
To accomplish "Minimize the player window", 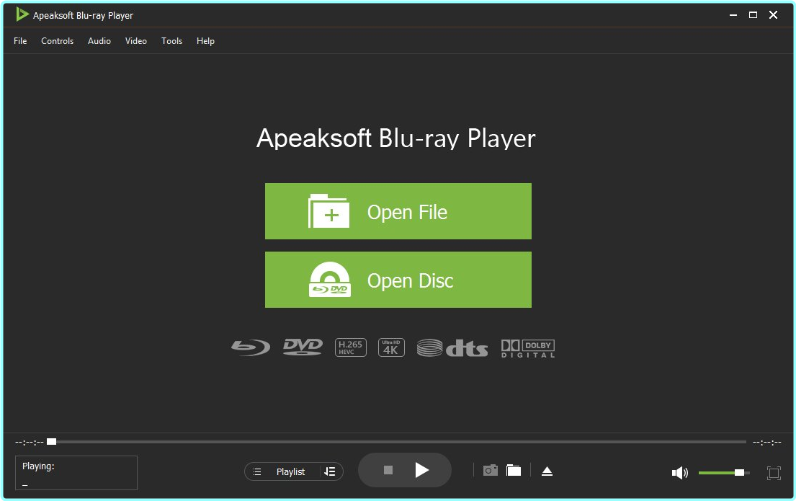I will [733, 15].
